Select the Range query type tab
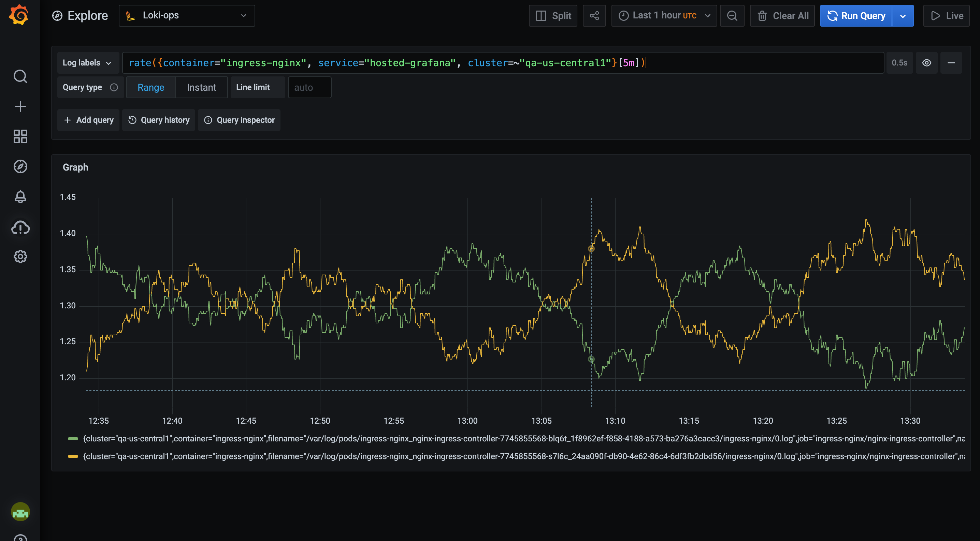 point(151,87)
